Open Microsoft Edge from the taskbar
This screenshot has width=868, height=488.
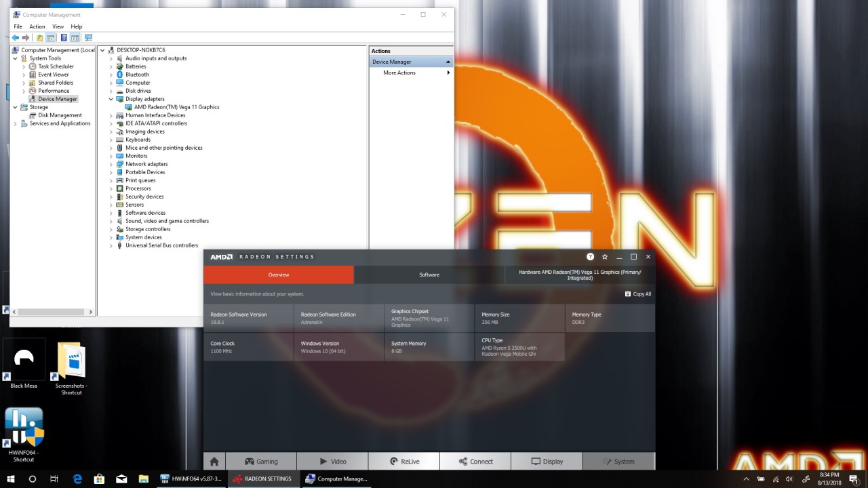coord(77,479)
